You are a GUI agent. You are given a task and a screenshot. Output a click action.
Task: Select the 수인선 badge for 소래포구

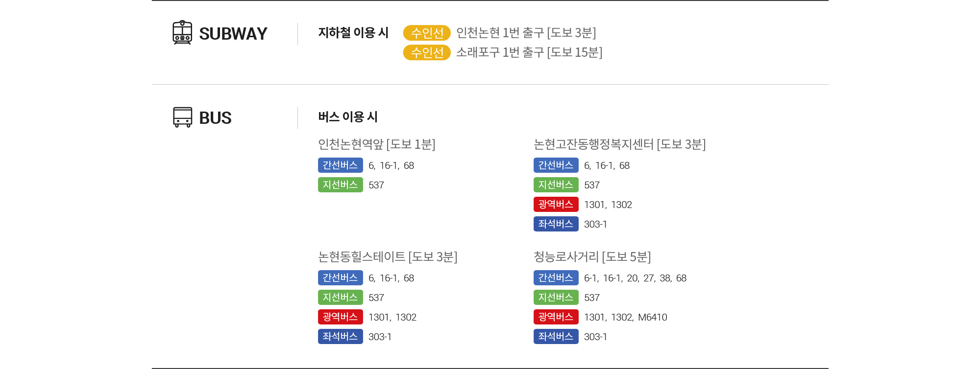click(x=427, y=52)
